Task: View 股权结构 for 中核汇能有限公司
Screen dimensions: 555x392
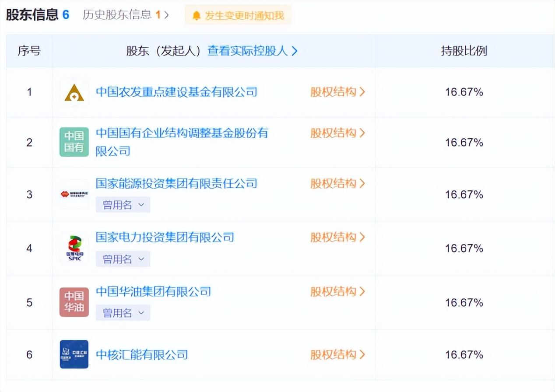Action: [337, 354]
